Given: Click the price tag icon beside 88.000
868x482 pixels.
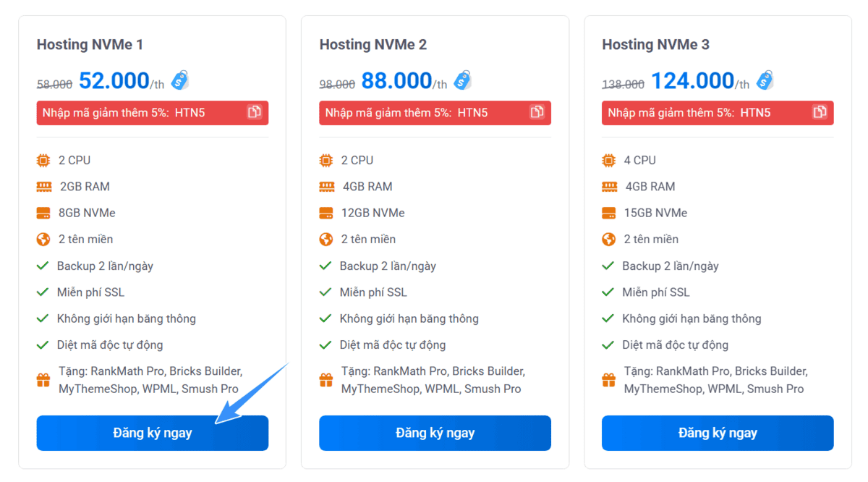Looking at the screenshot, I should point(463,80).
